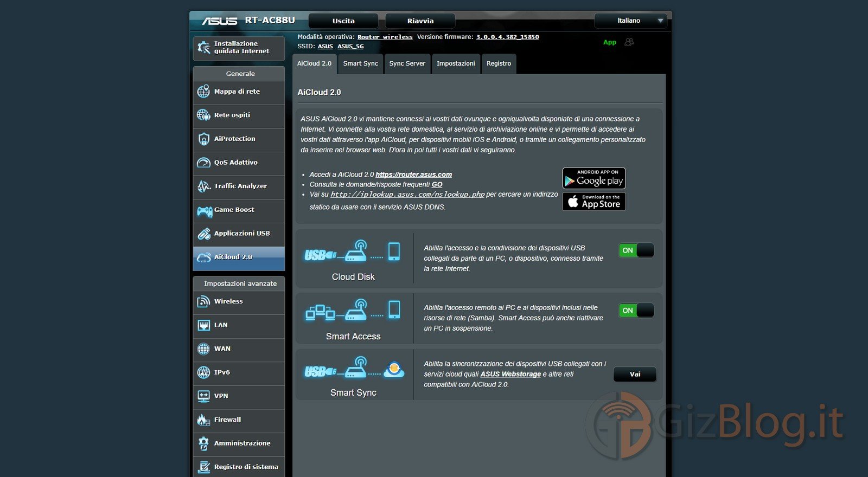The image size is (868, 477).
Task: Click the Amministrazione gear icon
Action: click(x=203, y=443)
